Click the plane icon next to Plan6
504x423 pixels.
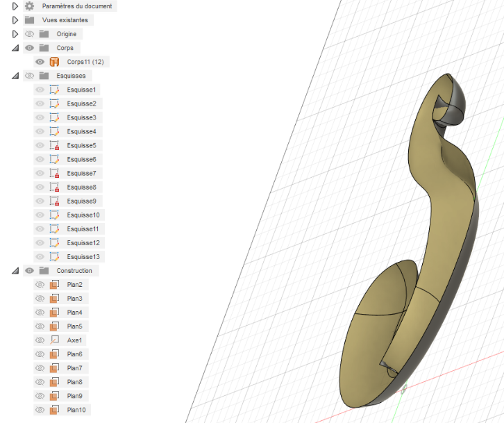[54, 354]
